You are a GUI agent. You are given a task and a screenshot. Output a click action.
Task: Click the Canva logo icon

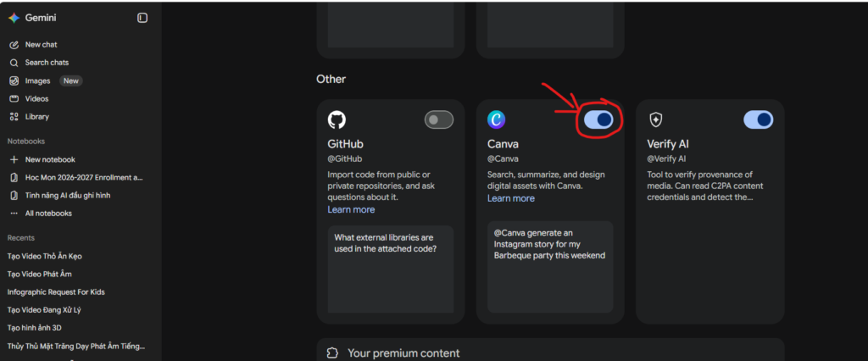click(496, 119)
